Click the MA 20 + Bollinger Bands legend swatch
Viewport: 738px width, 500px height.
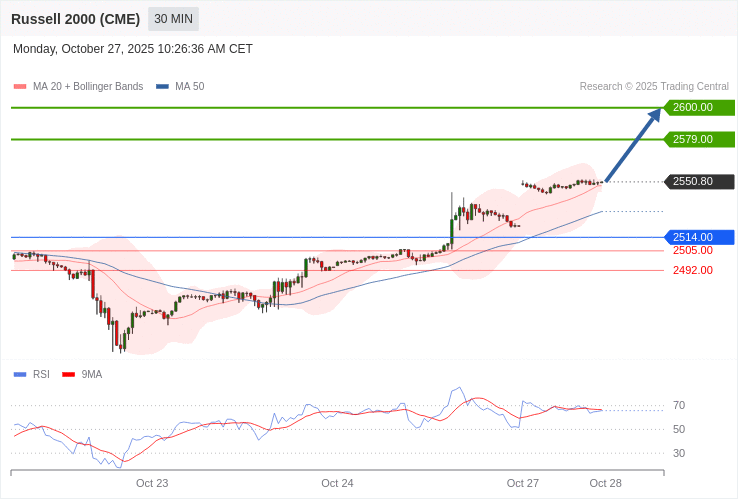pyautogui.click(x=20, y=87)
